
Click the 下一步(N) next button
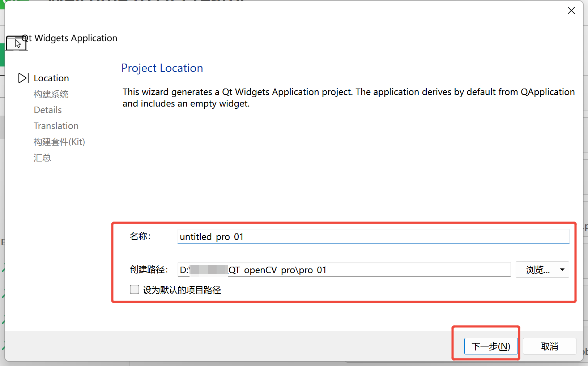(491, 346)
